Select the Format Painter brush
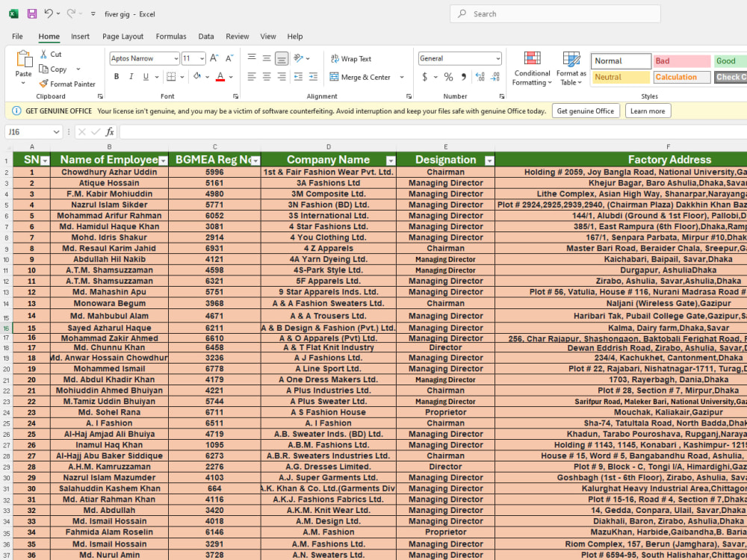The width and height of the screenshot is (747, 560). pyautogui.click(x=43, y=84)
